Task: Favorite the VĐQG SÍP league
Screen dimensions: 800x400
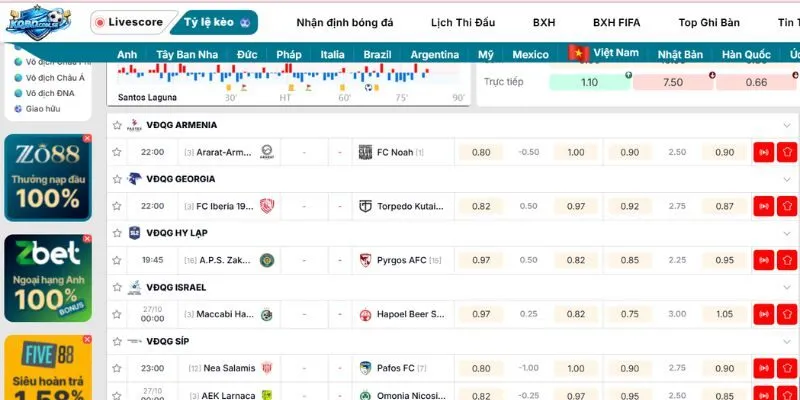Action: pyautogui.click(x=117, y=341)
